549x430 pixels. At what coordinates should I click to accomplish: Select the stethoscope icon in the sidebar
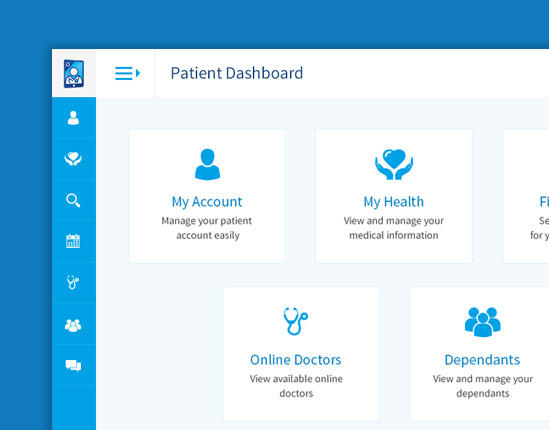click(x=73, y=282)
